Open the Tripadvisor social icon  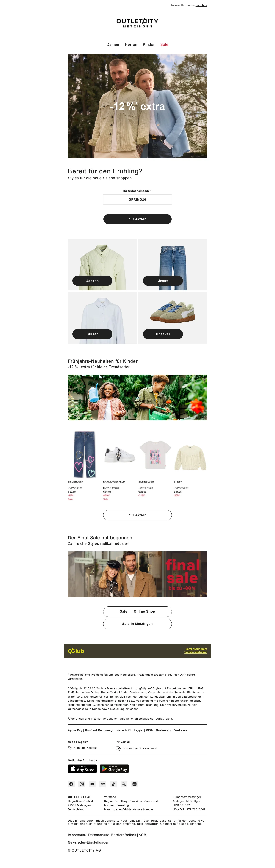(103, 784)
